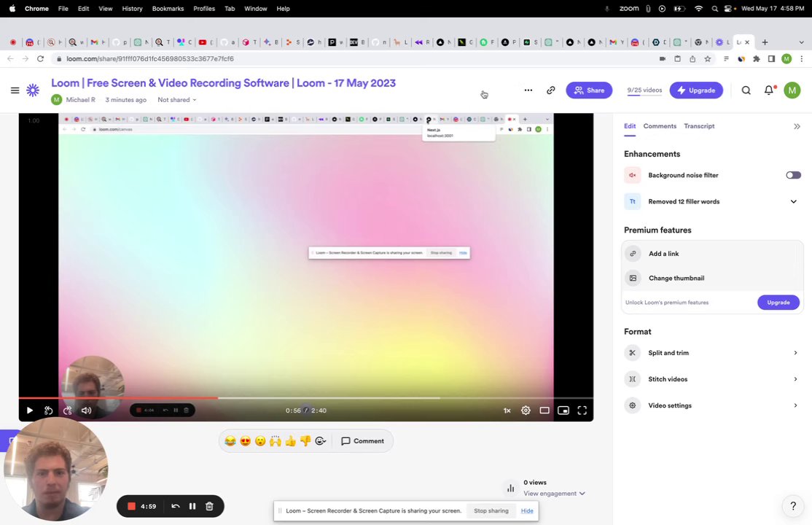The image size is (812, 525).
Task: Restart the recording
Action: 176,506
